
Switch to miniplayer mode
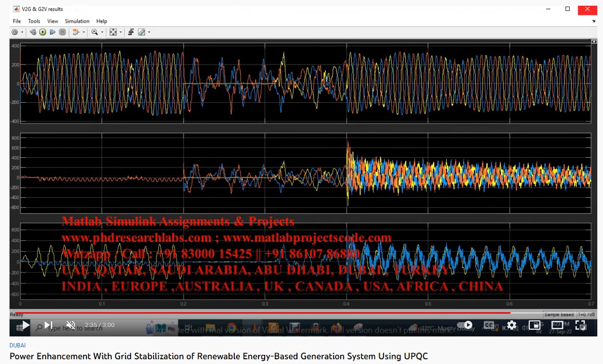[x=535, y=325]
